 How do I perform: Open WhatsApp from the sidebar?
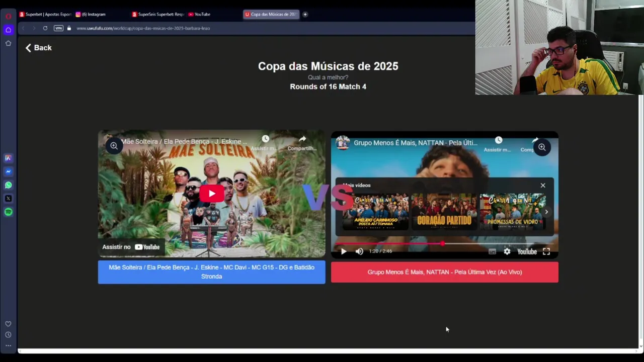coord(8,185)
